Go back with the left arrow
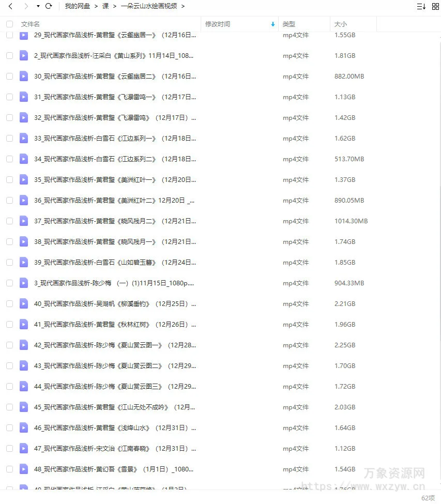Screen dimensions: 441x504 [10, 6]
